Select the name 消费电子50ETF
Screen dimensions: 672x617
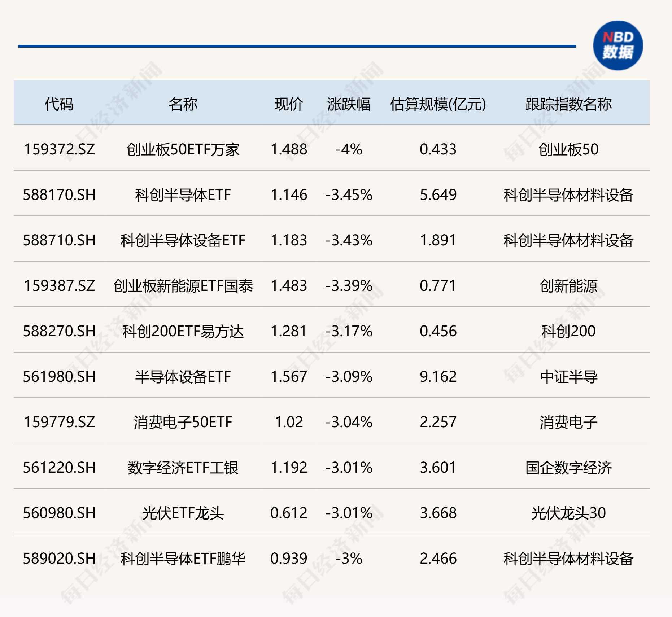(x=183, y=422)
